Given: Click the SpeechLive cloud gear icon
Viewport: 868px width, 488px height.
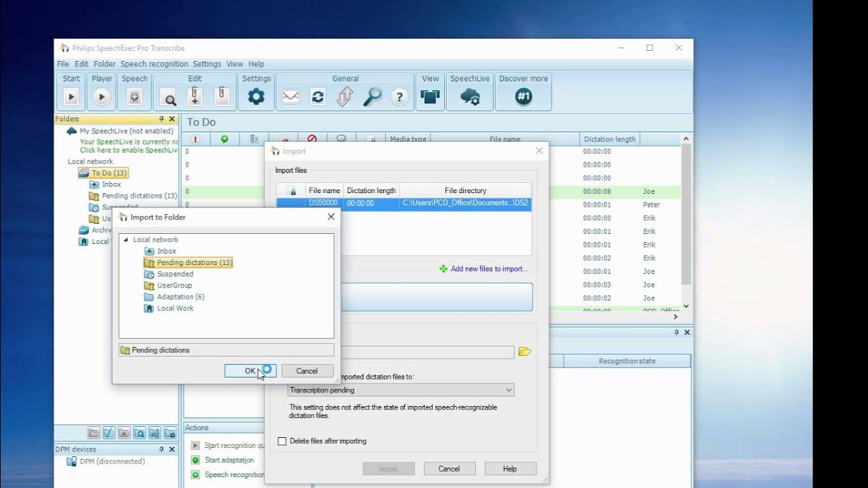Looking at the screenshot, I should tap(470, 97).
